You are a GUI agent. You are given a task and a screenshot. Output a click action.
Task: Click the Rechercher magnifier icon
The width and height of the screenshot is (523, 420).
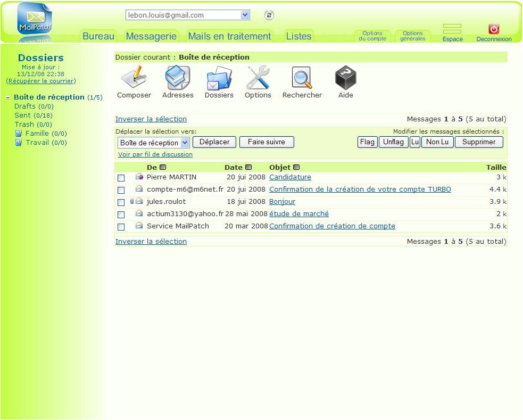[x=302, y=78]
